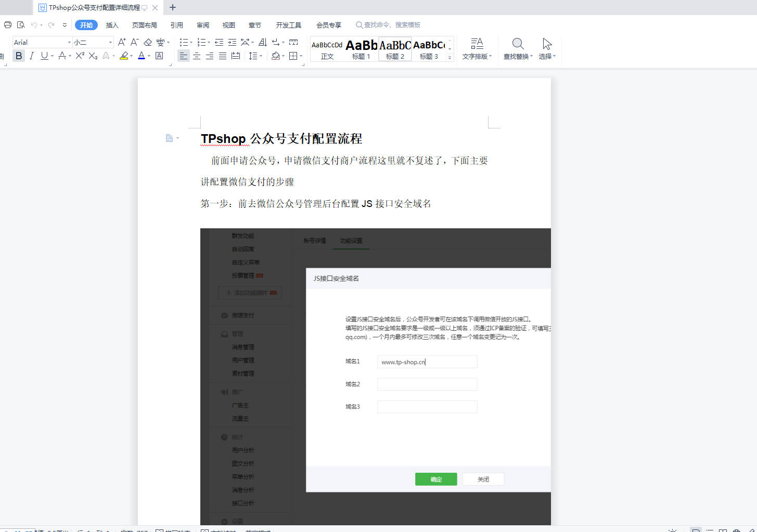Click the Undo arrow icon
This screenshot has height=532, width=757.
(34, 25)
